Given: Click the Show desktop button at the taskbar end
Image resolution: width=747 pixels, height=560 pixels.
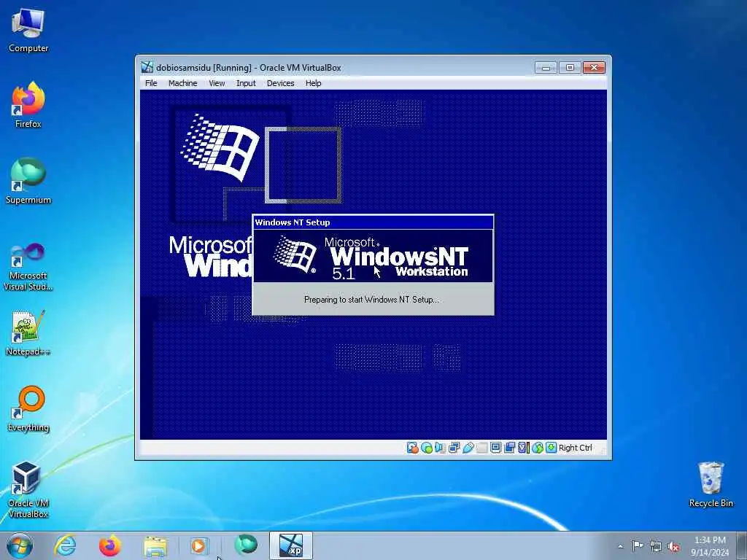Looking at the screenshot, I should [742, 545].
